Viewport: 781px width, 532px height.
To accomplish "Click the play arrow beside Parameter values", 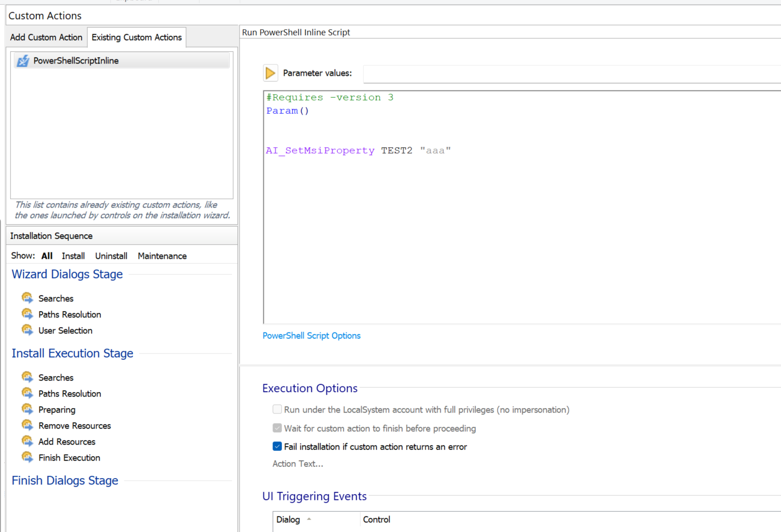I will [270, 73].
